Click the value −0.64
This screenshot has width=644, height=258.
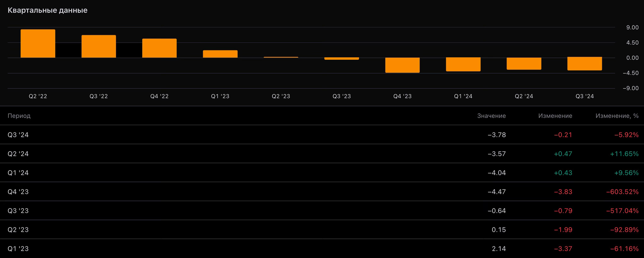coord(497,211)
